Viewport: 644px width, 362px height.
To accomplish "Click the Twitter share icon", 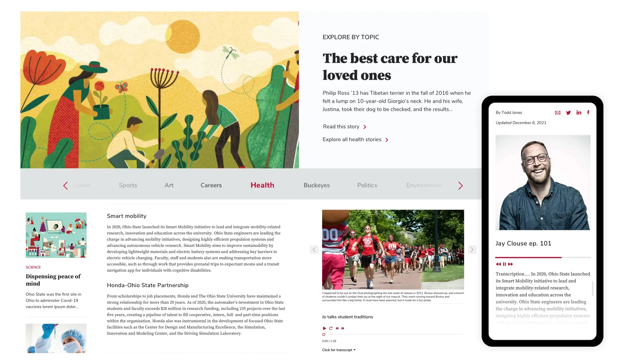I will coord(568,112).
